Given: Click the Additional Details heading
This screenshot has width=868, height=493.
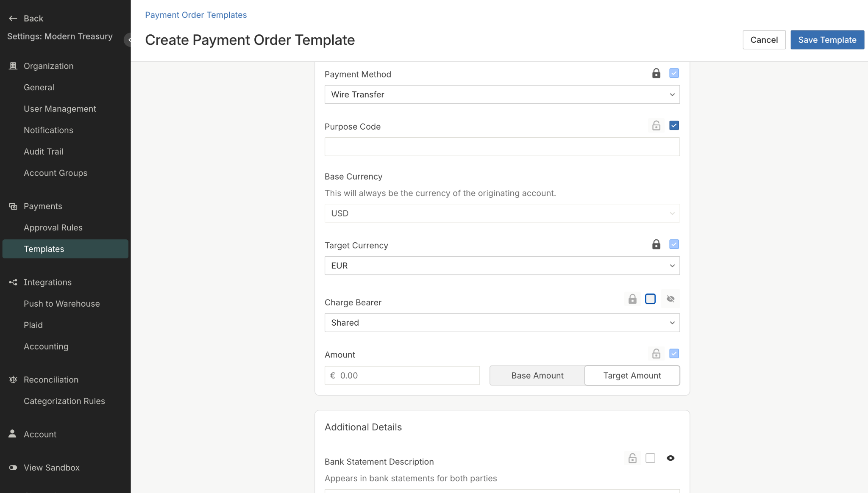Looking at the screenshot, I should [363, 427].
